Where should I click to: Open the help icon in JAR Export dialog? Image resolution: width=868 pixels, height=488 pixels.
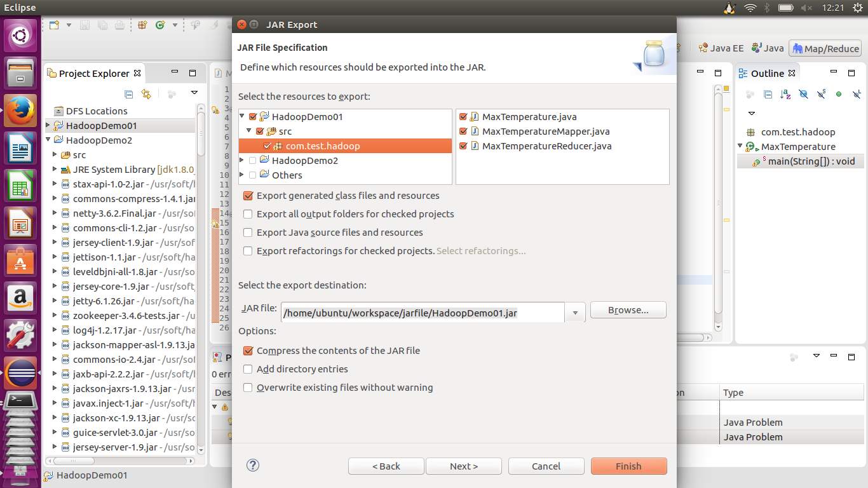coord(253,466)
